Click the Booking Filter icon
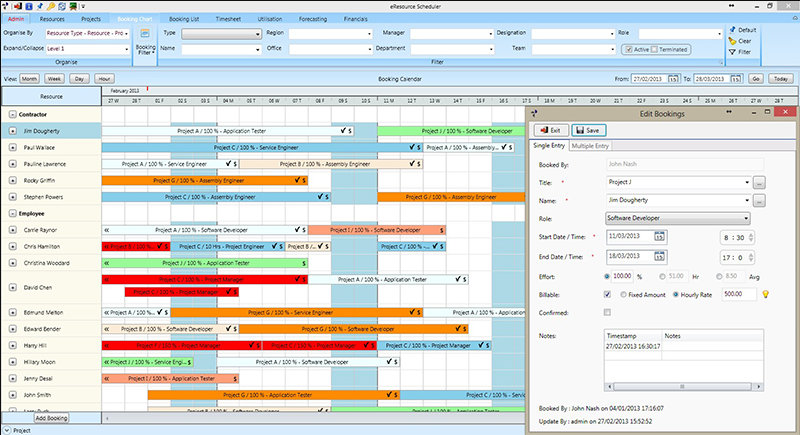The height and width of the screenshot is (435, 800). [145, 35]
